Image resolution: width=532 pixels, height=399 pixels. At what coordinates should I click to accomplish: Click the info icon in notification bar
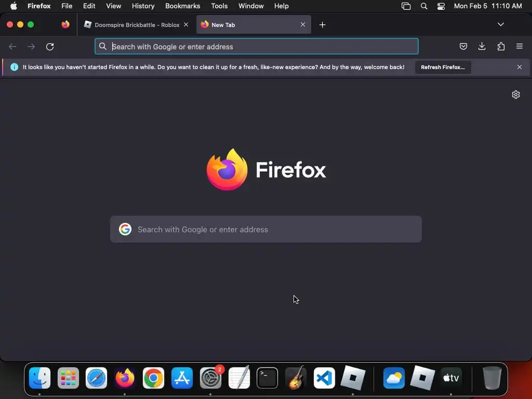click(x=14, y=67)
